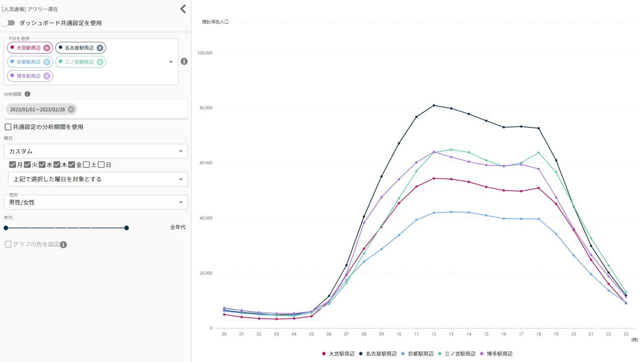
Task: Open the 男性/女性 gender dropdown
Action: click(96, 202)
